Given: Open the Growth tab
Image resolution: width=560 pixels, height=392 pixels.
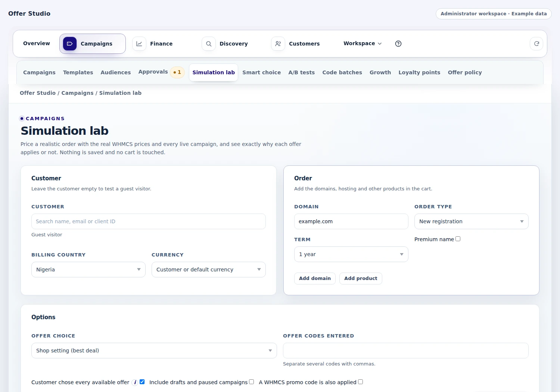Looking at the screenshot, I should 380,72.
